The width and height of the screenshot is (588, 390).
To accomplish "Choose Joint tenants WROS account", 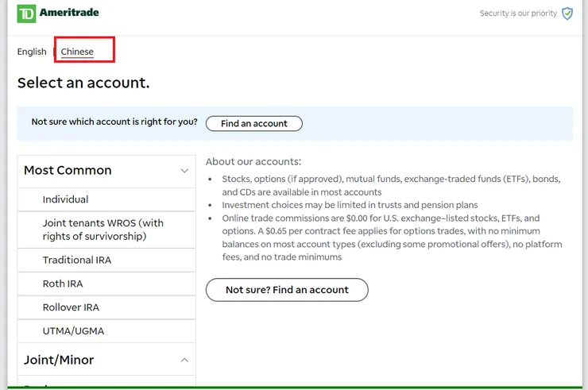I will point(103,230).
